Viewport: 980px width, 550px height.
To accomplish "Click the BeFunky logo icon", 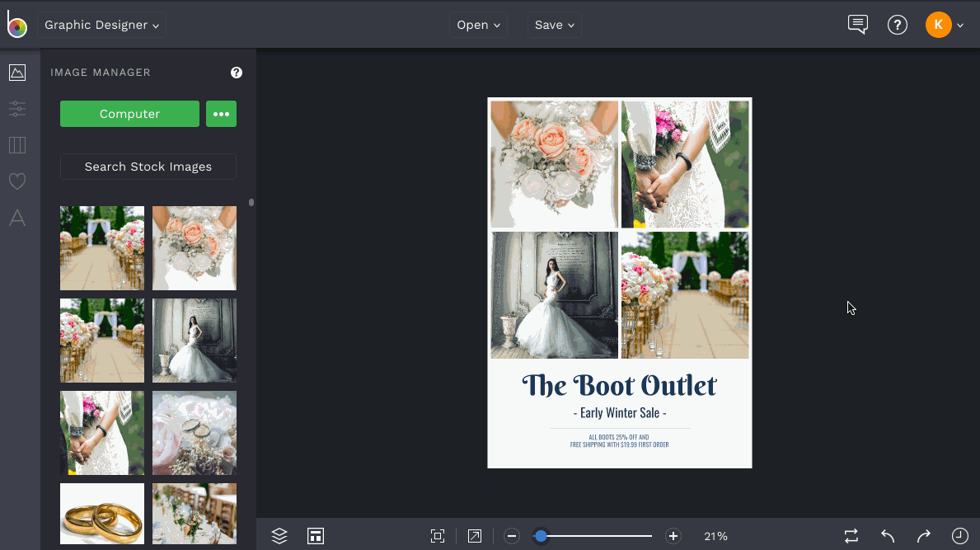I will tap(16, 25).
